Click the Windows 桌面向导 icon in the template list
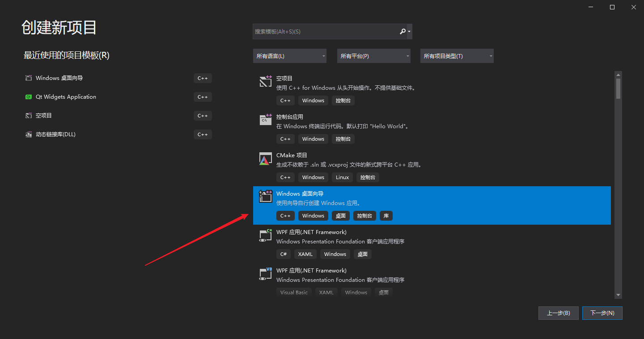644x339 pixels. pyautogui.click(x=266, y=197)
